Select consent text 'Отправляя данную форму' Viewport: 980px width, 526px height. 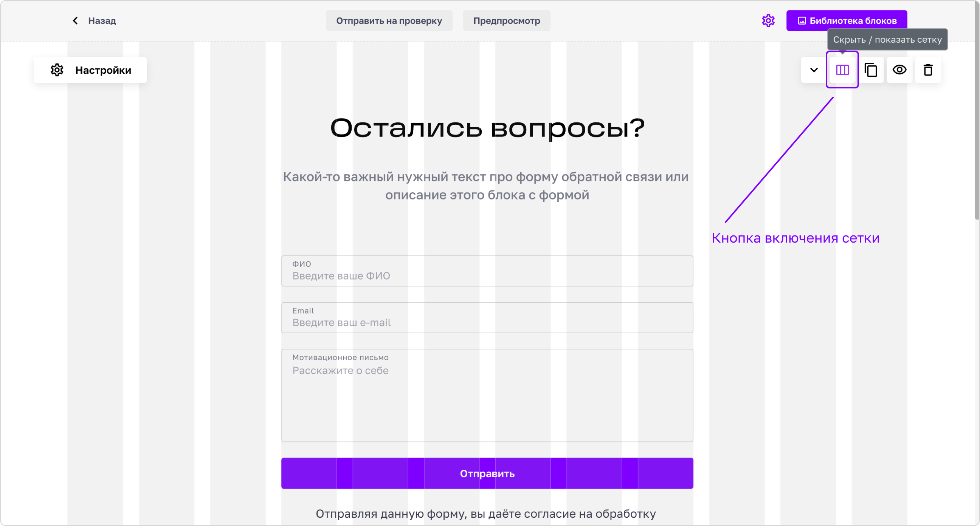(x=391, y=514)
